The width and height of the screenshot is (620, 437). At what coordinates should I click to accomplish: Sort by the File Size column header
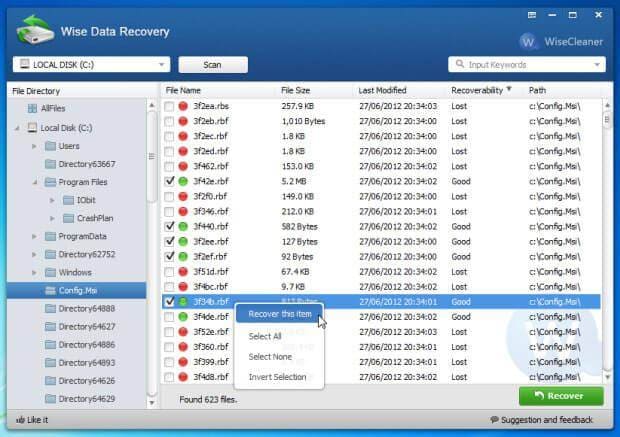[295, 90]
